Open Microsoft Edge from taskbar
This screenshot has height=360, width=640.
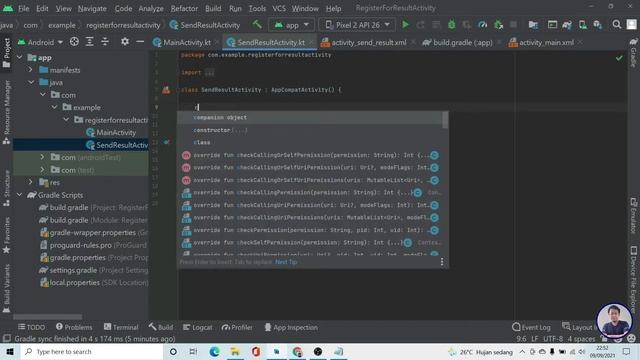tap(214, 351)
